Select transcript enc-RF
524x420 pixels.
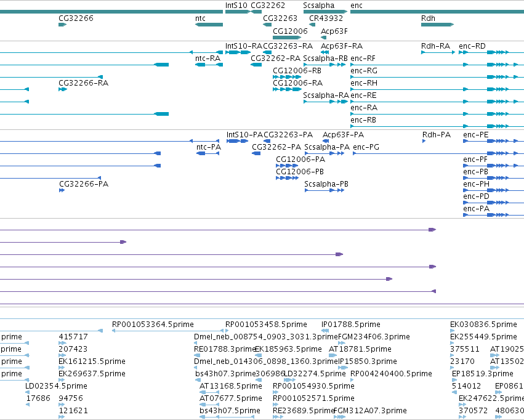click(x=437, y=65)
